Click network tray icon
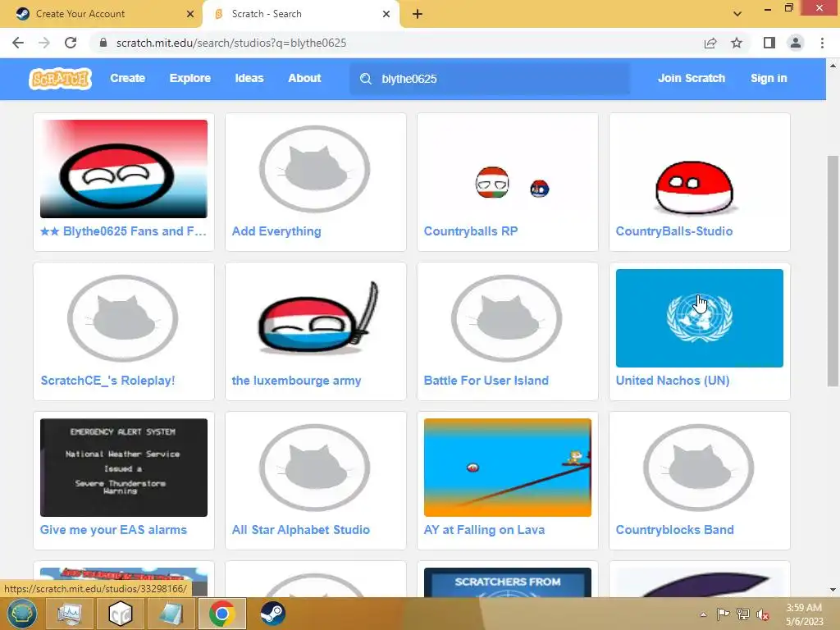This screenshot has width=840, height=630. click(742, 614)
